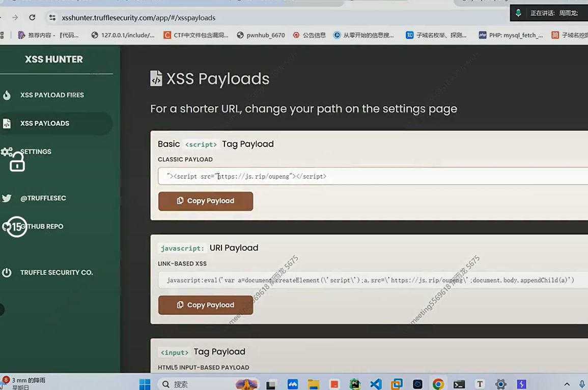Click the Basic <script> Tag Payload heading
The width and height of the screenshot is (588, 390).
point(216,144)
